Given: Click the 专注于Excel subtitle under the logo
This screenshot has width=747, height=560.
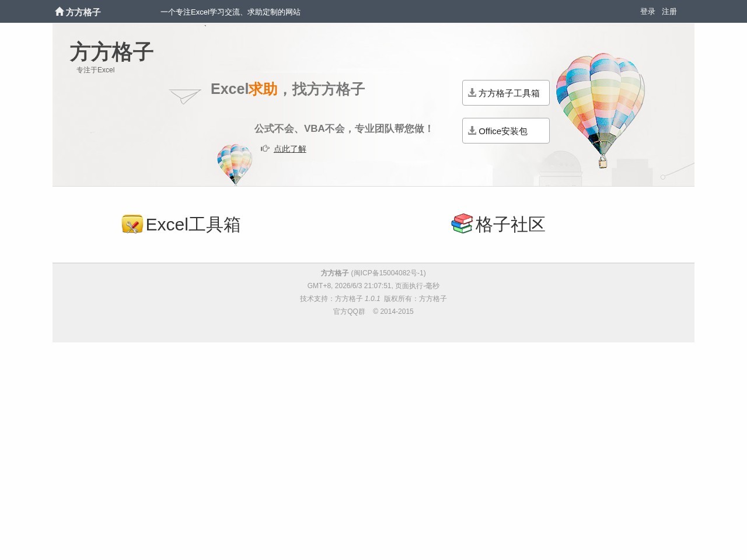Looking at the screenshot, I should tap(95, 70).
